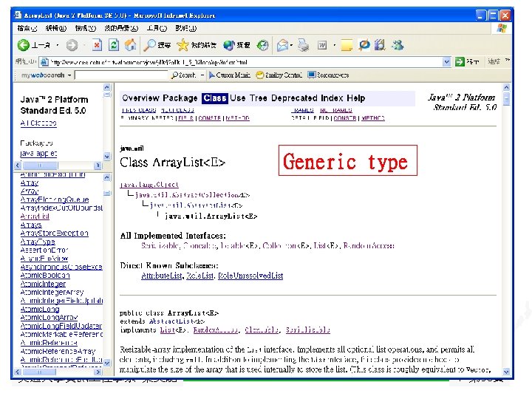Image resolution: width=532 pixels, height=399 pixels.
Task: Open the address bar URL dropdown
Action: (447, 62)
